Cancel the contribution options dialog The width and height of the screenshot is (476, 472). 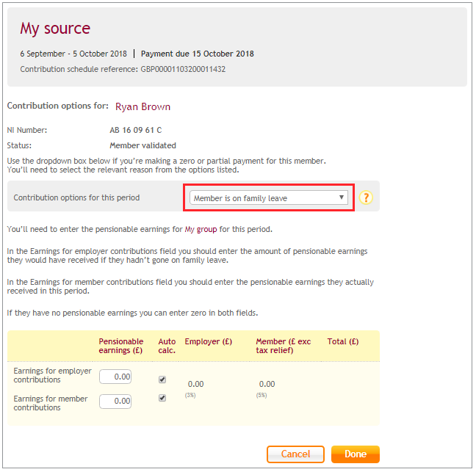click(x=295, y=454)
